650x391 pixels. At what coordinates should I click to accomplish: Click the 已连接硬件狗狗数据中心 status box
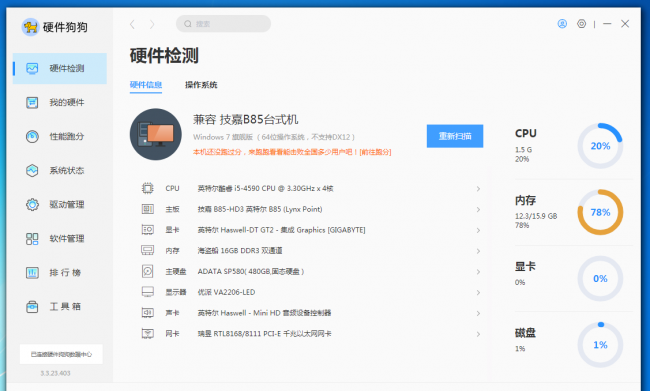(x=61, y=354)
